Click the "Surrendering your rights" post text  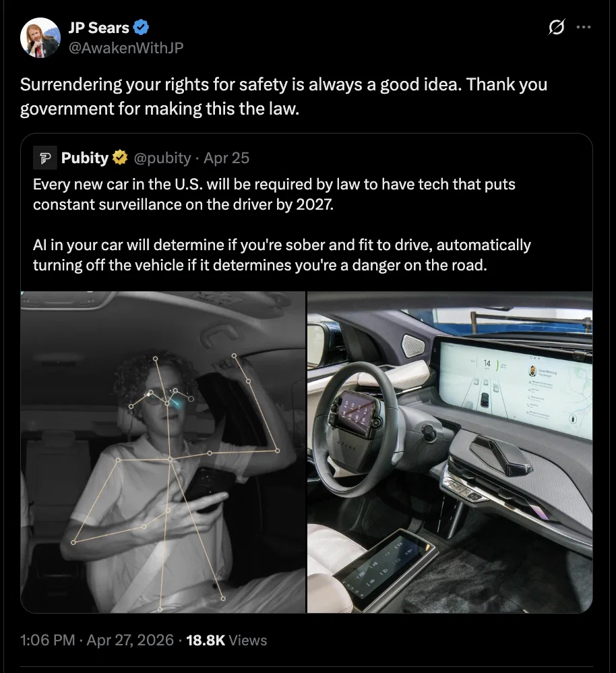coord(283,96)
